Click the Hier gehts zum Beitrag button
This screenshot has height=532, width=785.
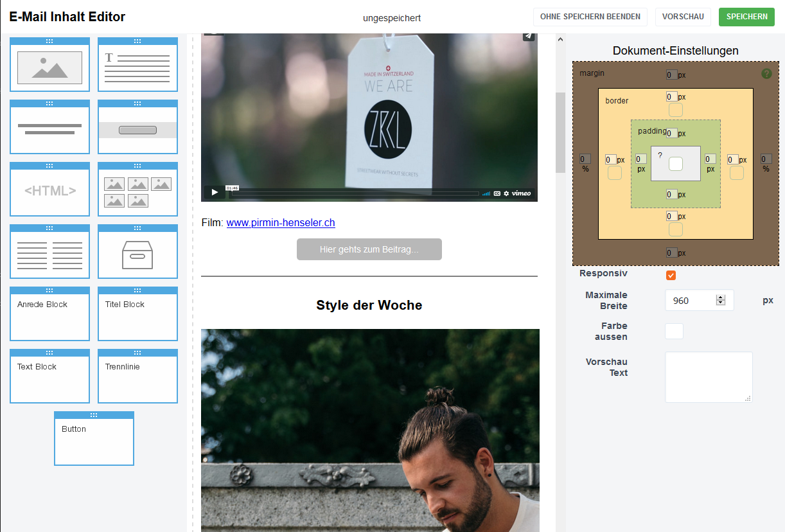coord(369,249)
